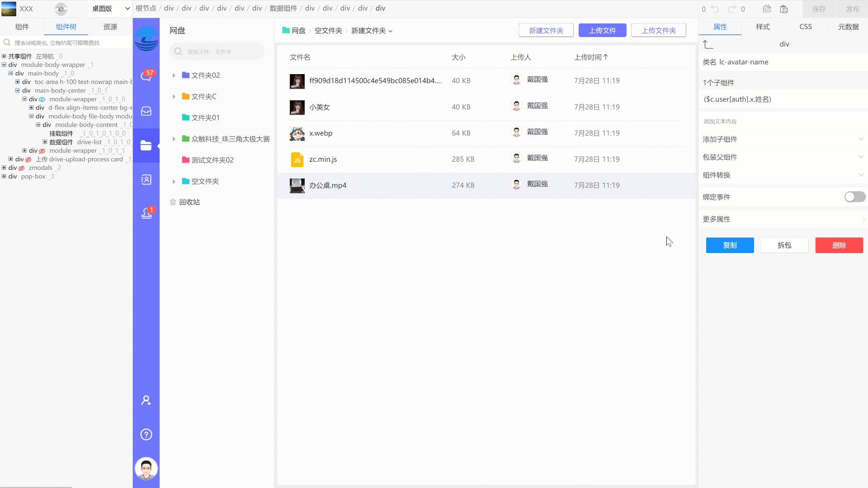Click the 测试文件夹02 red folder icon
This screenshot has height=488, width=868.
[185, 160]
